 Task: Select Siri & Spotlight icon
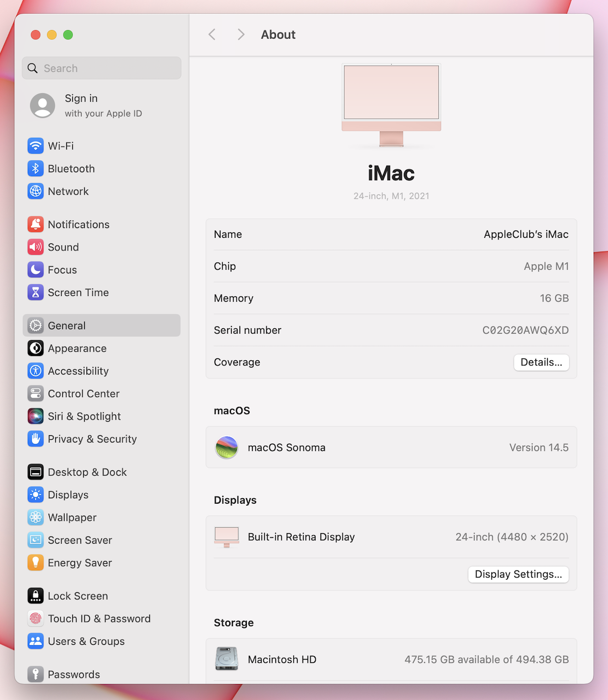click(x=36, y=416)
